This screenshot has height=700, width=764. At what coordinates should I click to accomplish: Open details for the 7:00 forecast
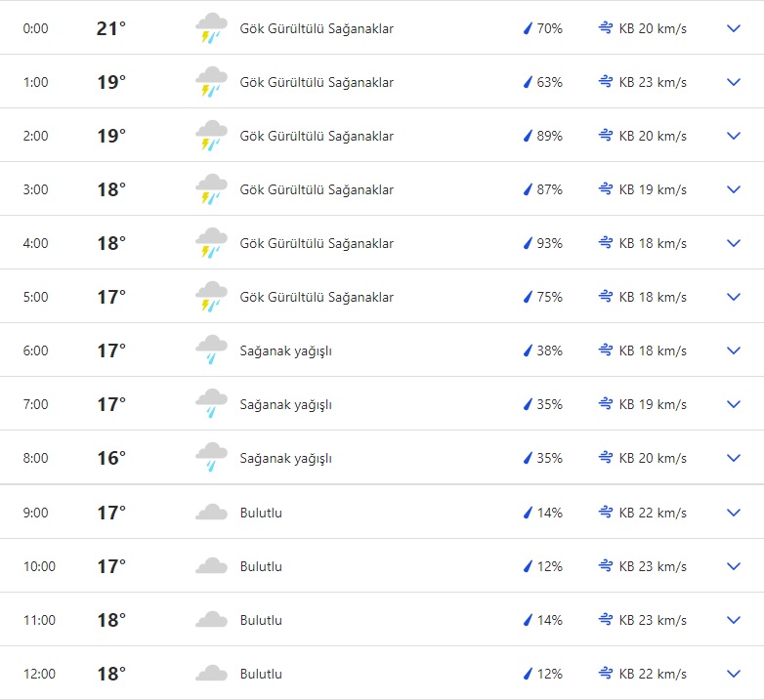pyautogui.click(x=734, y=404)
